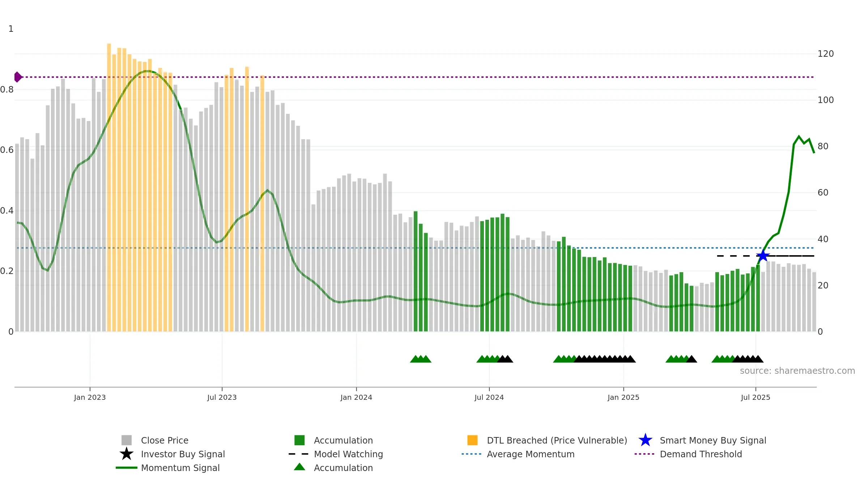Click the source: sharemaestro.com text
The width and height of the screenshot is (868, 488).
click(x=797, y=371)
